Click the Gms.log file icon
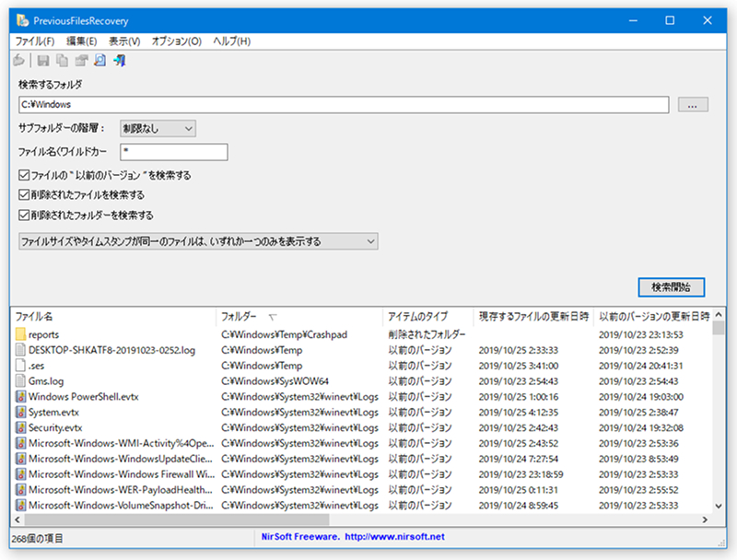 pos(20,381)
